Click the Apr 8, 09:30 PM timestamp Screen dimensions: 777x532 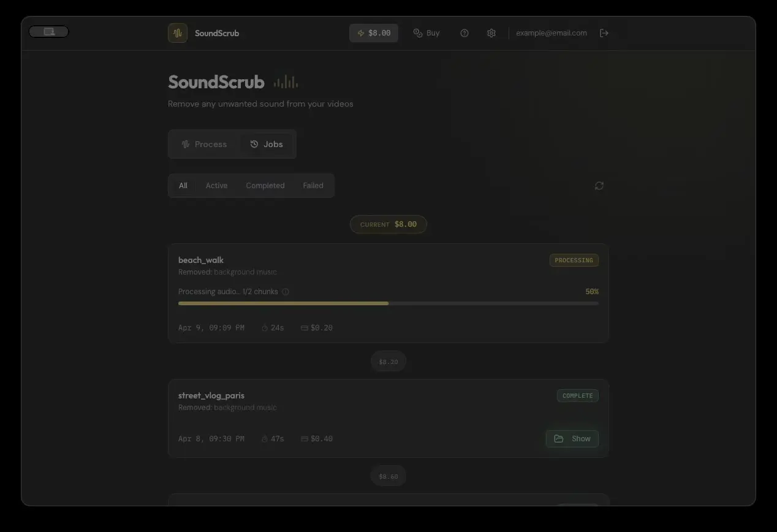coord(211,439)
